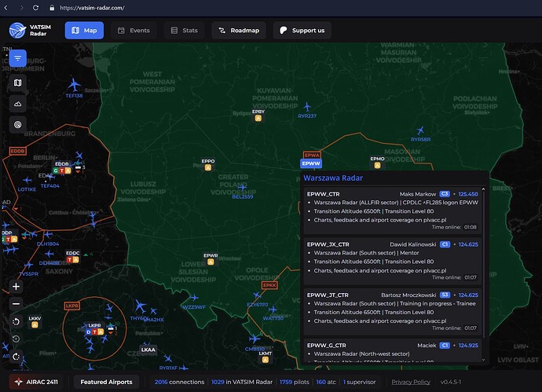Select aircraft WAT730 on the map

273,310
